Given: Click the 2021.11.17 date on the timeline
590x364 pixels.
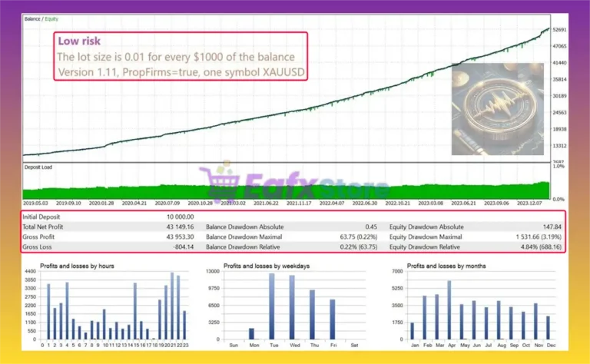Looking at the screenshot, I should [x=299, y=203].
